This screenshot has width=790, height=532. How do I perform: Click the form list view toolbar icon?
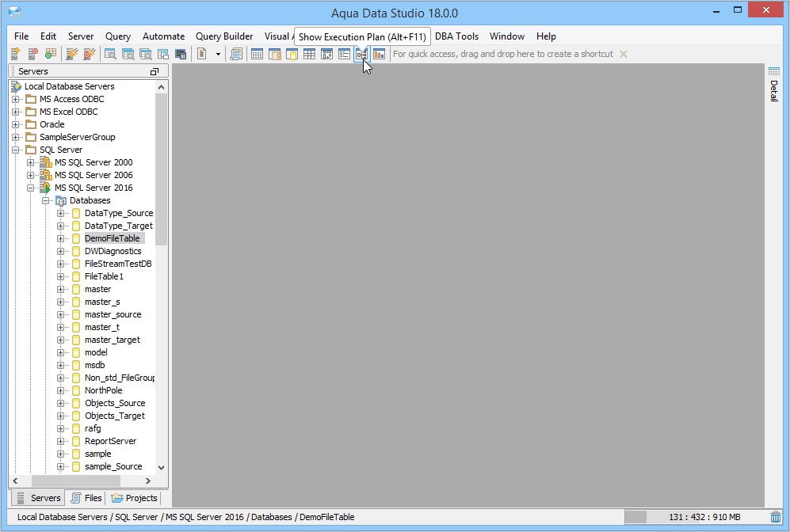point(344,54)
